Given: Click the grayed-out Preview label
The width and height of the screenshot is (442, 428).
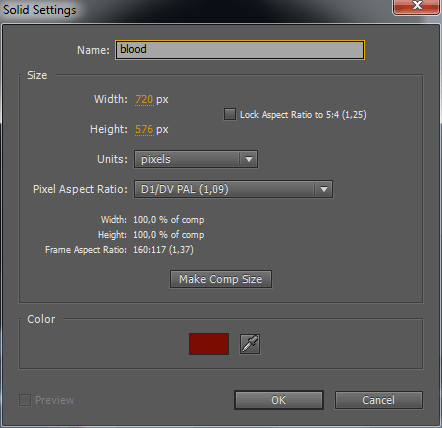Looking at the screenshot, I should [55, 400].
